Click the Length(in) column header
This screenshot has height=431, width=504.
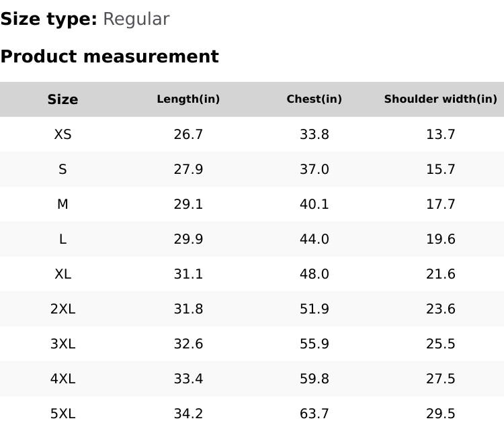pos(188,99)
